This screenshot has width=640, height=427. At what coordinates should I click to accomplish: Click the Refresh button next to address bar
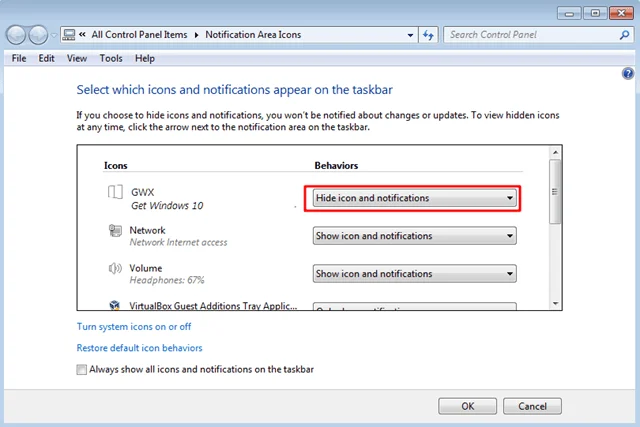click(x=428, y=35)
